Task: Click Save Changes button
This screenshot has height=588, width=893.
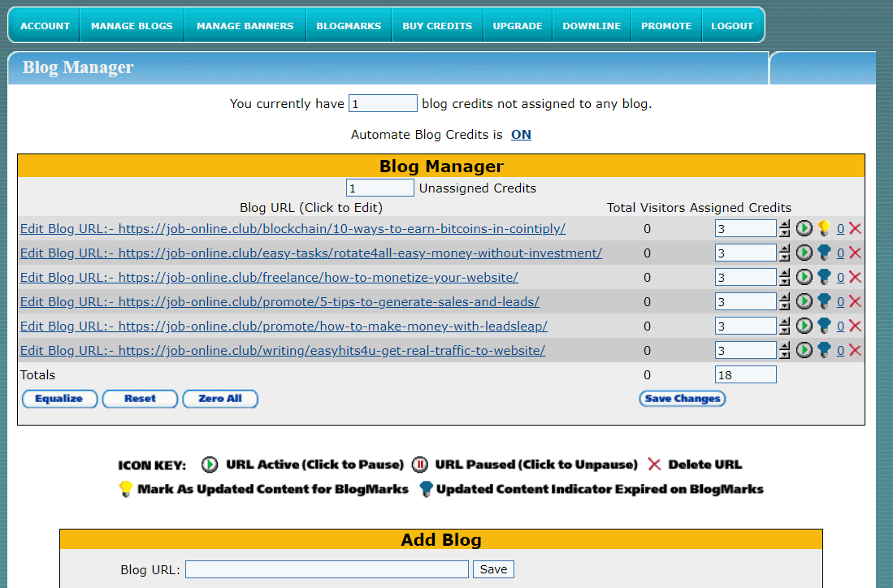Action: (x=682, y=399)
